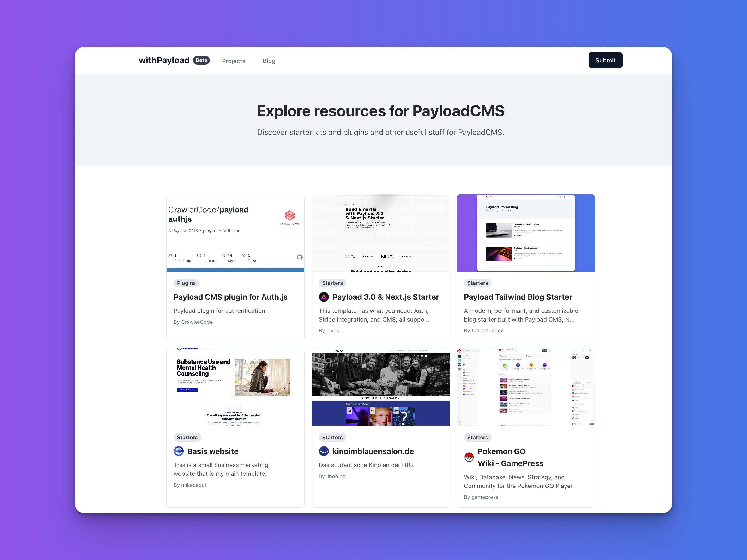
Task: Click the Starters badge on Next.js Starter card
Action: tap(333, 283)
